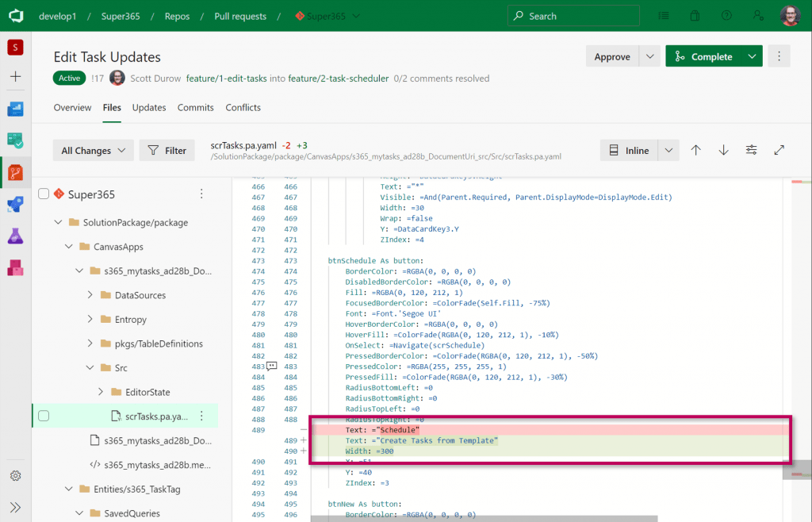Click the plus icon in left sidebar
This screenshot has width=812, height=522.
click(x=16, y=77)
